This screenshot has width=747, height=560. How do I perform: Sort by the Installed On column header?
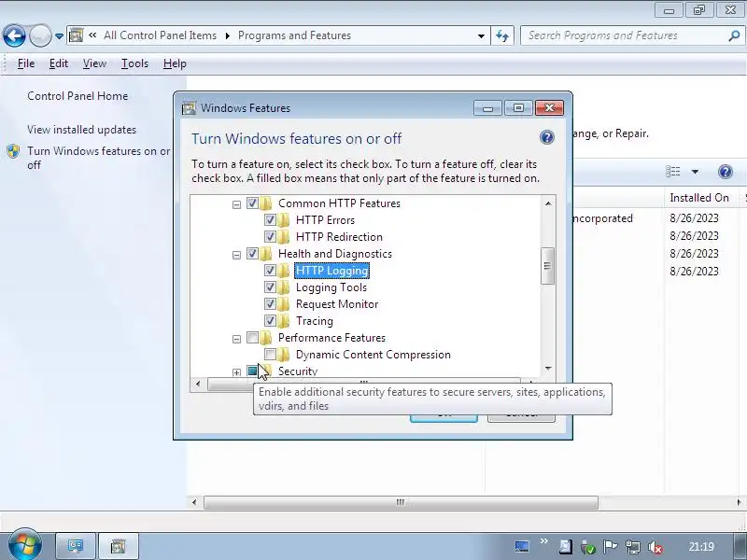click(699, 198)
